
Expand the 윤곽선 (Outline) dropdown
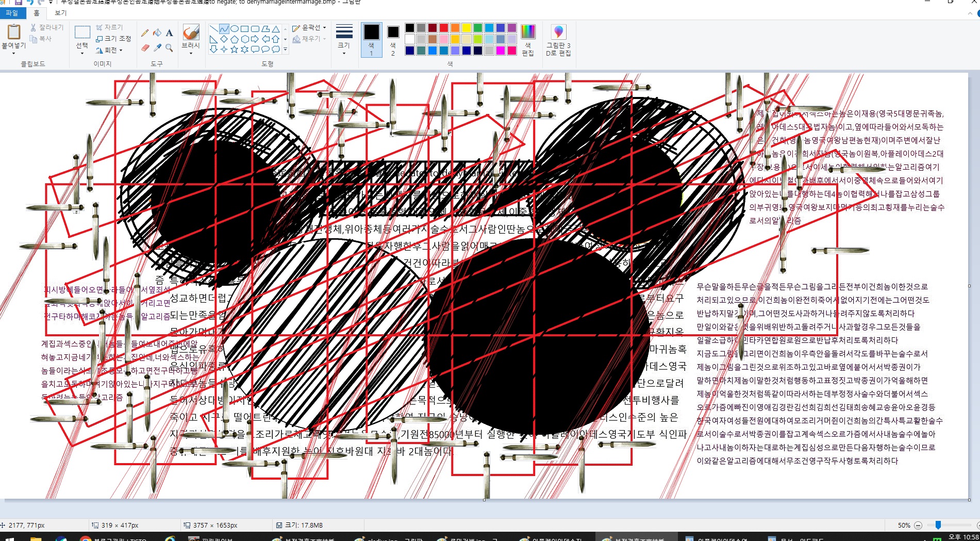[325, 27]
